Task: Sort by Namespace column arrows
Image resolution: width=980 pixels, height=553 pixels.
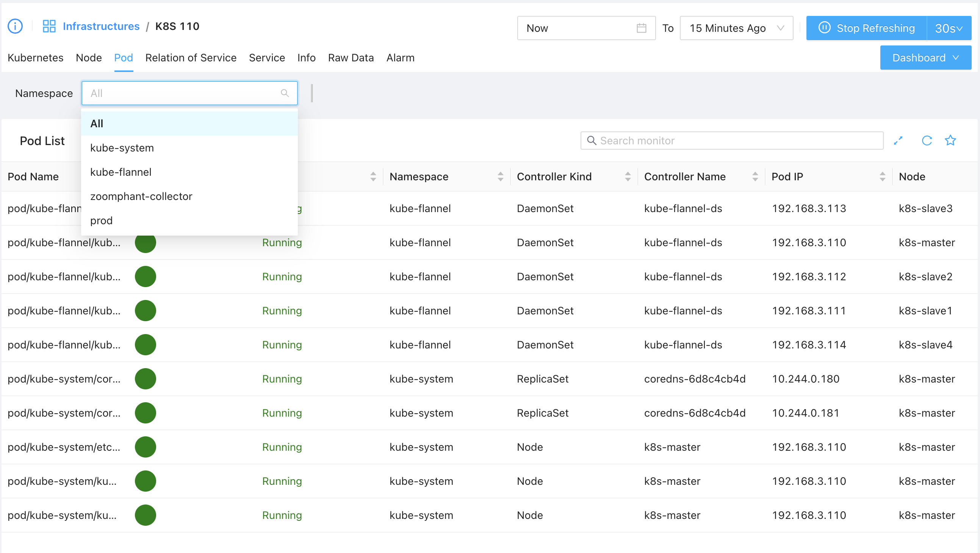Action: point(500,177)
